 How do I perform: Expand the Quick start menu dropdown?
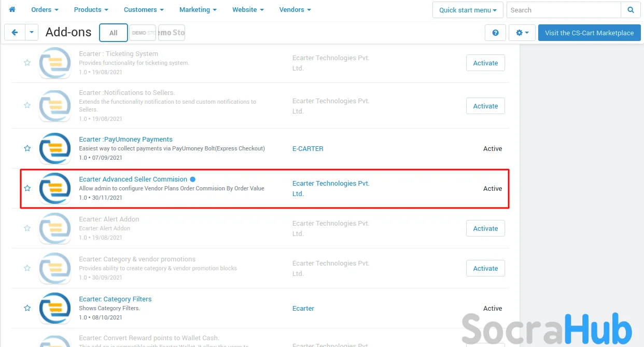pyautogui.click(x=468, y=10)
